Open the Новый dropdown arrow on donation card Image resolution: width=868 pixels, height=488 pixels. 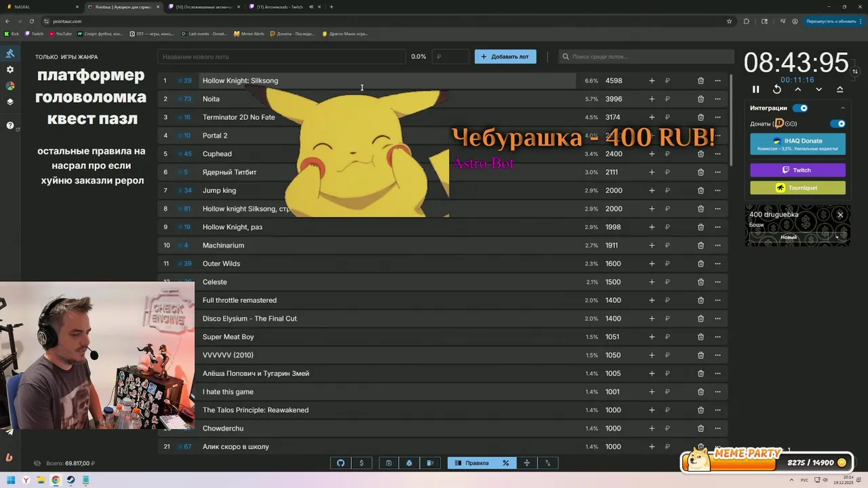(837, 237)
